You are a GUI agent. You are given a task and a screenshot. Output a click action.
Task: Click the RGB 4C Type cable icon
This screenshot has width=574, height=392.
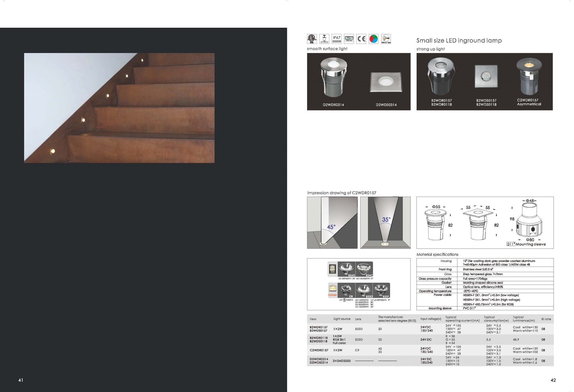coord(386,39)
